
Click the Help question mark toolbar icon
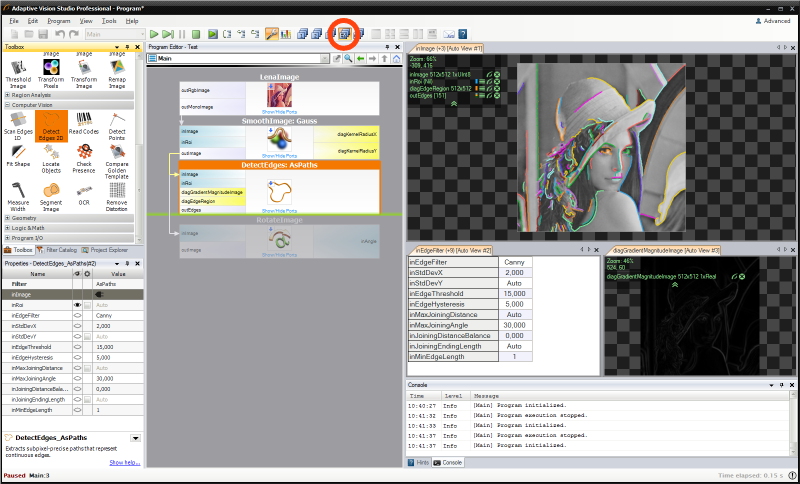(x=463, y=35)
